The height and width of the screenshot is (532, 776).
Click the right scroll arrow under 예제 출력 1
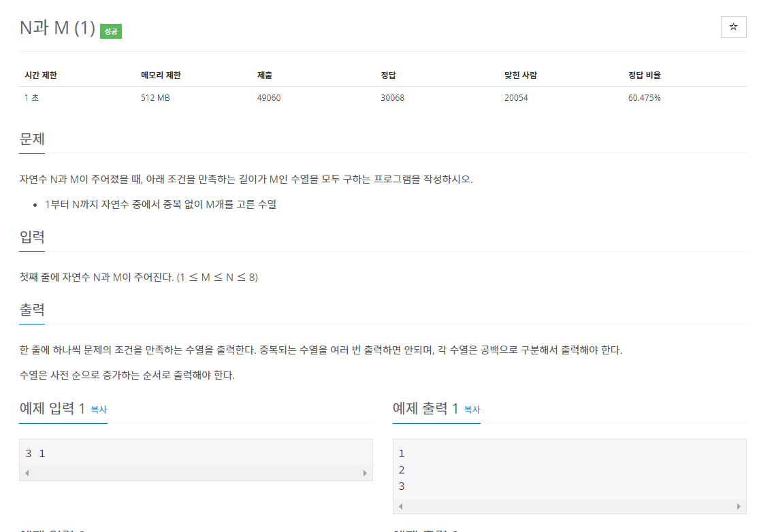(x=740, y=506)
